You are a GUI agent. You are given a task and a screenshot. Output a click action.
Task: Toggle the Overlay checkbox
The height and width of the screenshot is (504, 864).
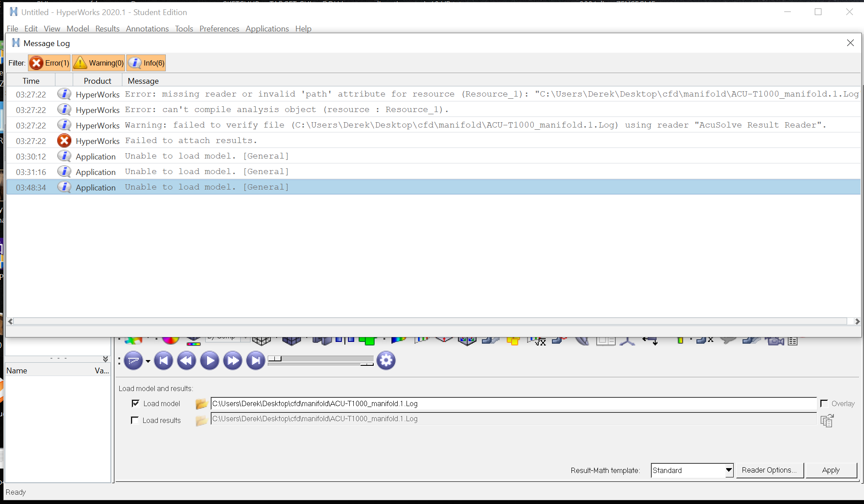824,403
